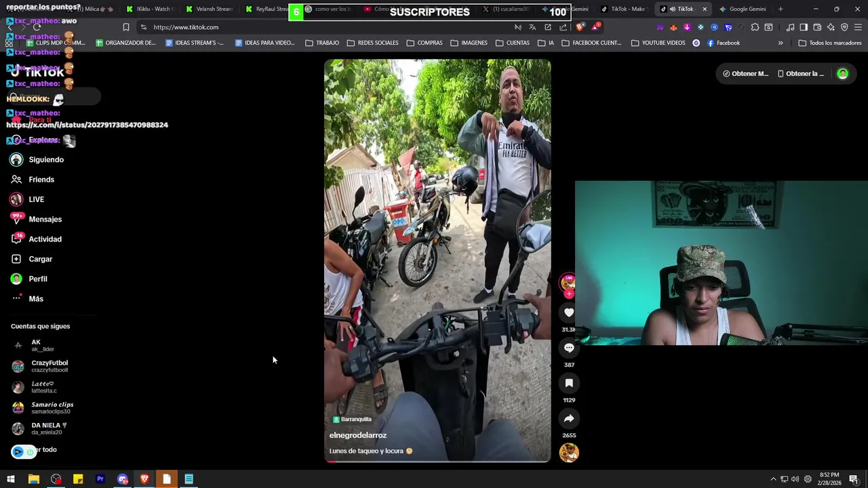This screenshot has height=488, width=868.
Task: Open a new browser tab with the plus button
Action: tap(781, 9)
